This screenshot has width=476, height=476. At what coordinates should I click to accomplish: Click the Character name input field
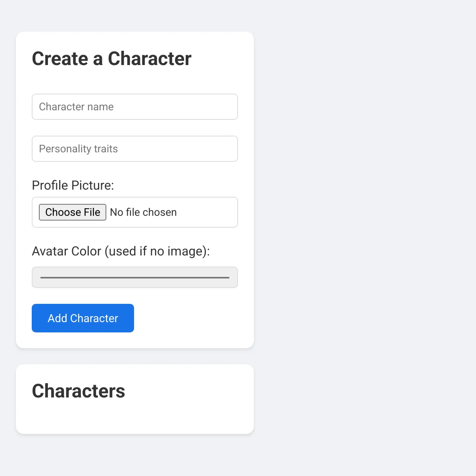click(x=135, y=107)
